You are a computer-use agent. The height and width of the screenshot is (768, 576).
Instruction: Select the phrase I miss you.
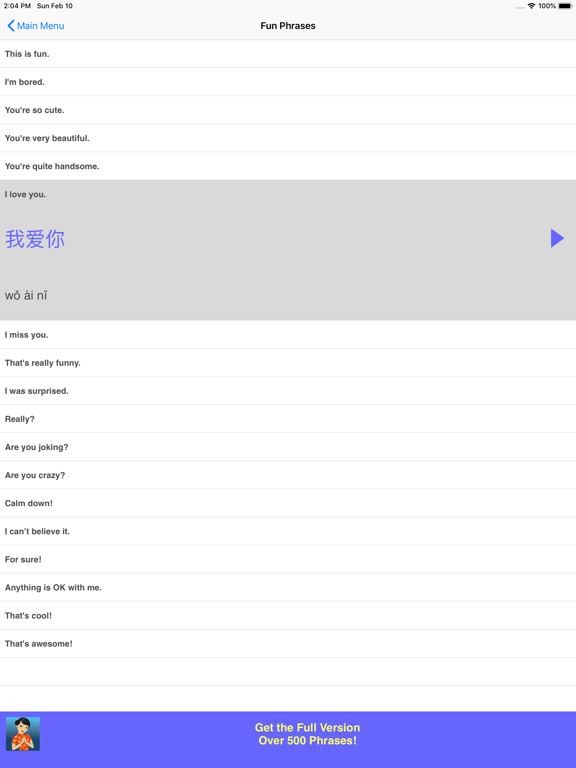coord(288,335)
